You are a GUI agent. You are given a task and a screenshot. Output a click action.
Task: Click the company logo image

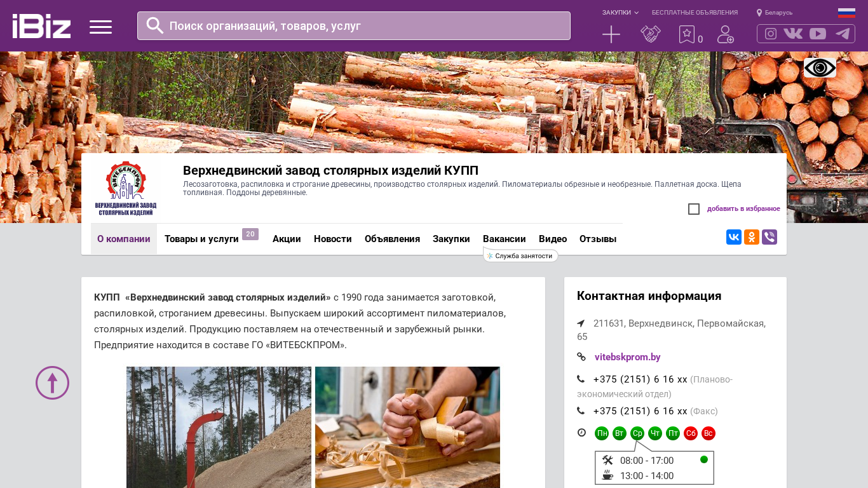pos(126,188)
